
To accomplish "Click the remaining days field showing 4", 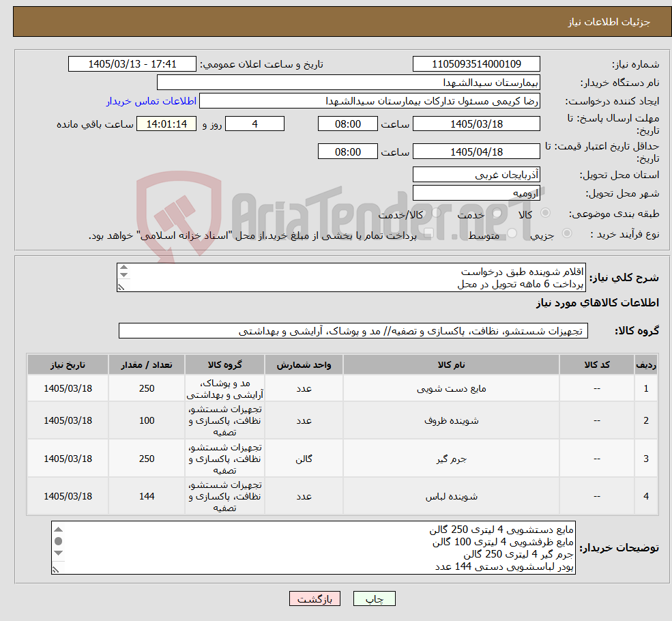I will [x=254, y=124].
